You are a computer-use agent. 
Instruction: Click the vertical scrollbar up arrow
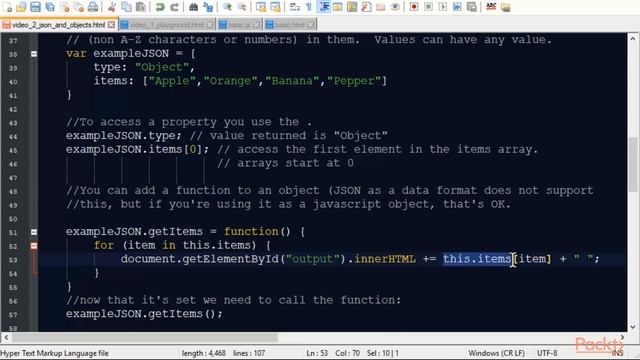click(633, 39)
